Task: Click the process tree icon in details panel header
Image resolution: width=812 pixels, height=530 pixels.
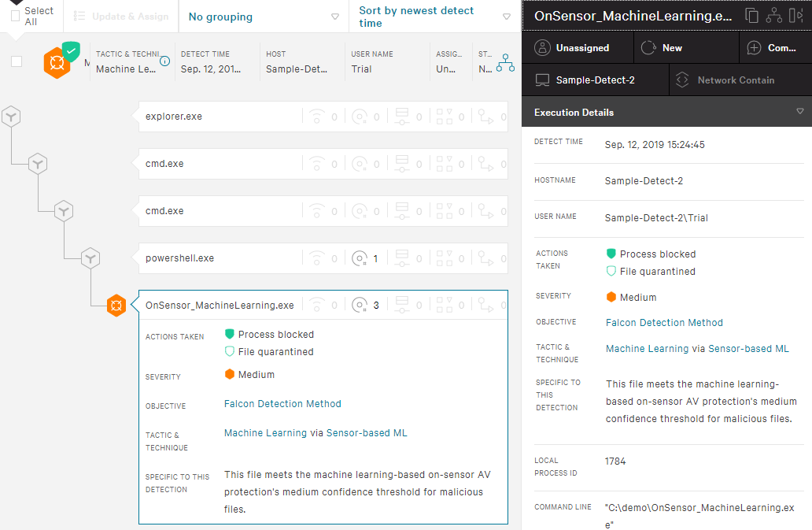Action: 773,16
